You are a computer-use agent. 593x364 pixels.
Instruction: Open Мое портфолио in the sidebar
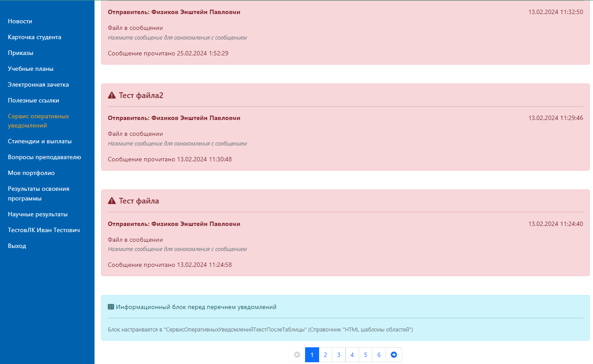pos(31,173)
